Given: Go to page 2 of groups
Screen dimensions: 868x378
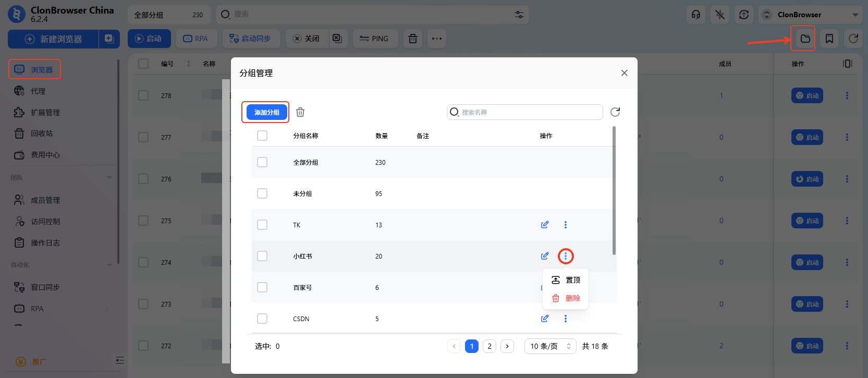Looking at the screenshot, I should click(x=490, y=346).
